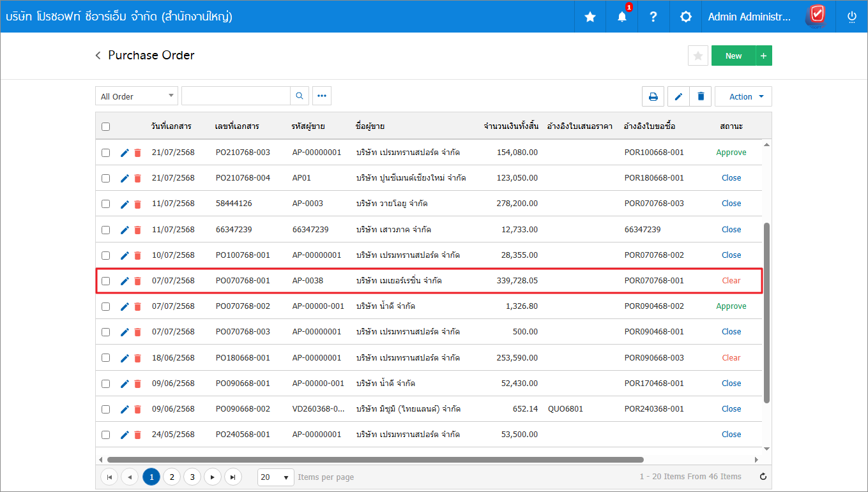Open the settings gear icon

coord(685,17)
